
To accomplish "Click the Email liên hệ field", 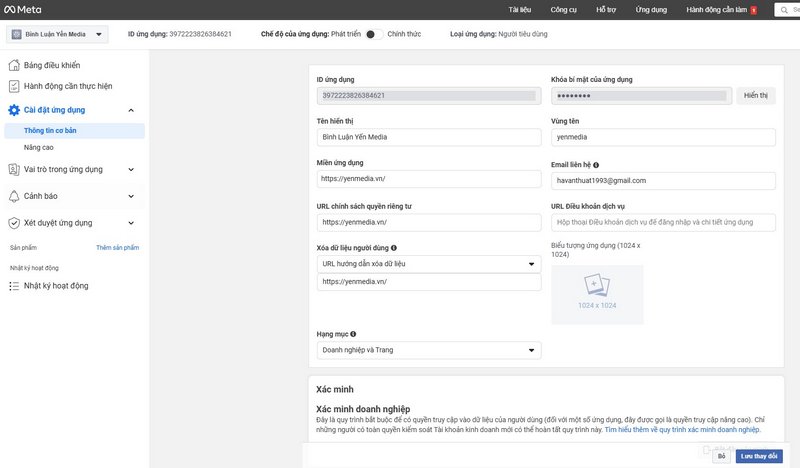I will coord(663,181).
